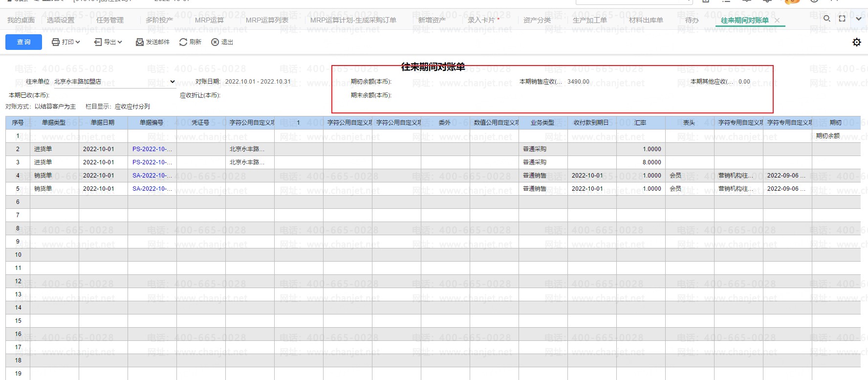Select row number 6 in the table

coord(18,202)
